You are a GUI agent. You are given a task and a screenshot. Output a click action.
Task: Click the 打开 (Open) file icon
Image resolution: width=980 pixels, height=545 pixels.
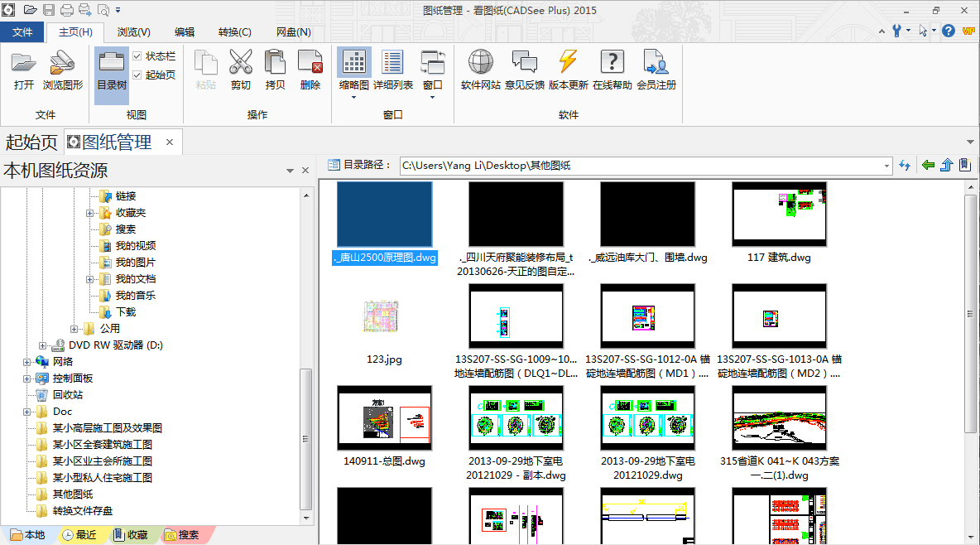point(24,69)
